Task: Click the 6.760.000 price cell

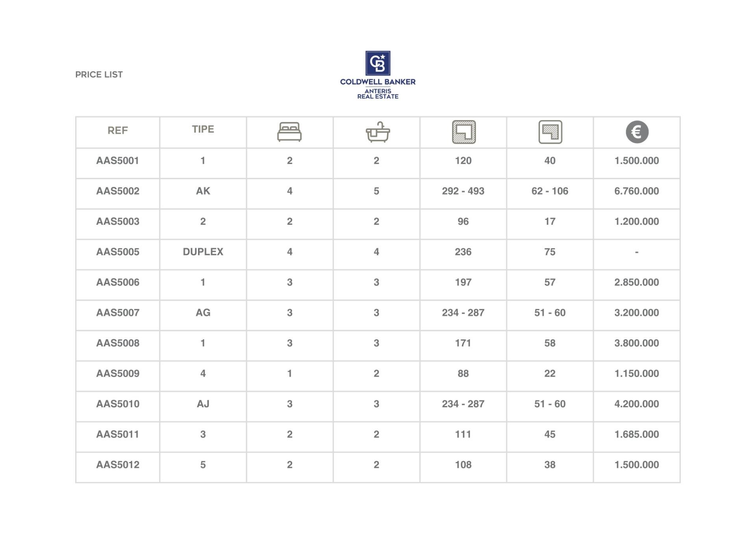Action: tap(636, 191)
